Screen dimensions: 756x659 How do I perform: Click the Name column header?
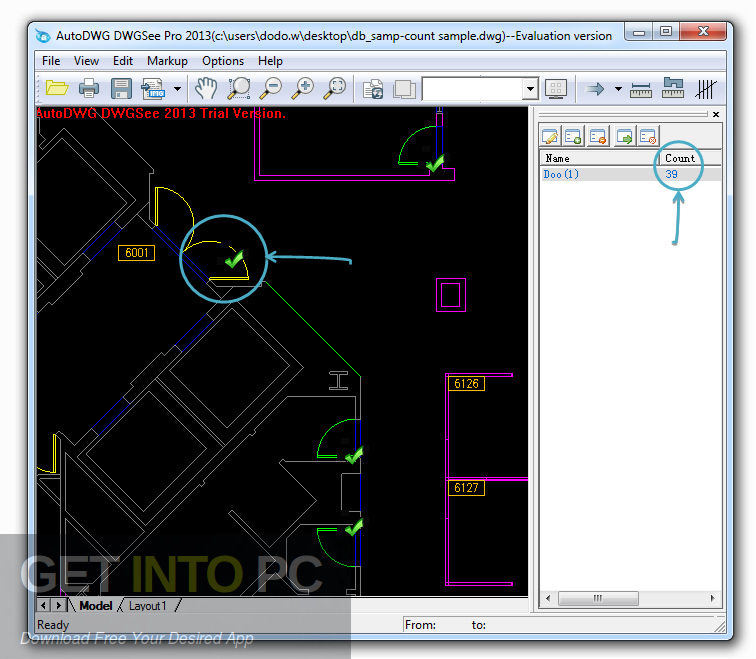point(598,158)
